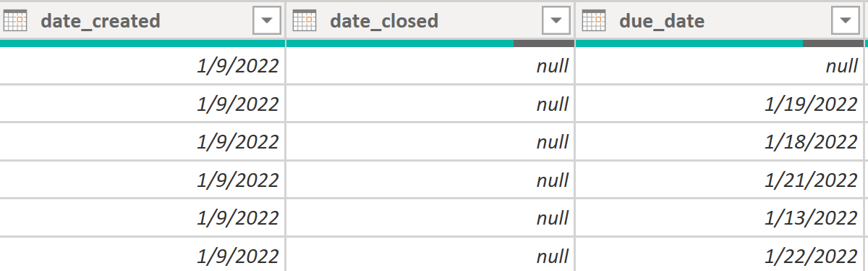
Task: Open the date_created filter dropdown
Action: click(267, 22)
